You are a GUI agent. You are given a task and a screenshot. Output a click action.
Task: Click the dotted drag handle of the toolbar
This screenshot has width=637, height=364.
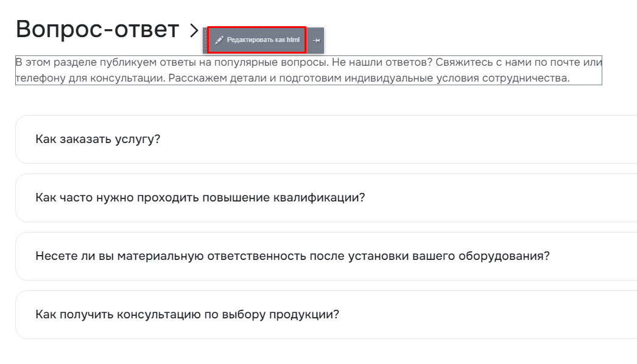(206, 40)
